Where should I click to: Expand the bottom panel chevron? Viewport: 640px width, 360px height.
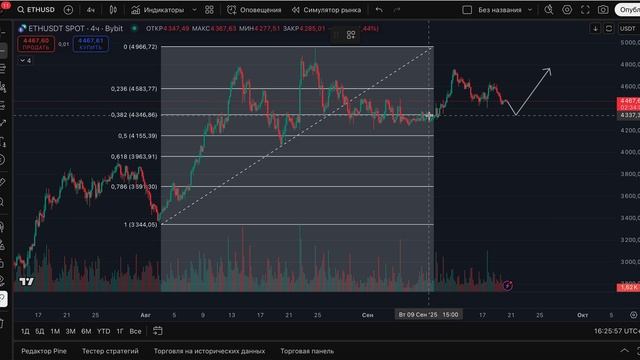[624, 351]
